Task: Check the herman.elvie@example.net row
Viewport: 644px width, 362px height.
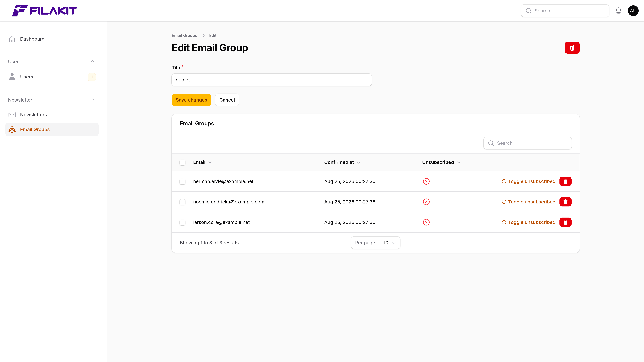Action: 182,182
